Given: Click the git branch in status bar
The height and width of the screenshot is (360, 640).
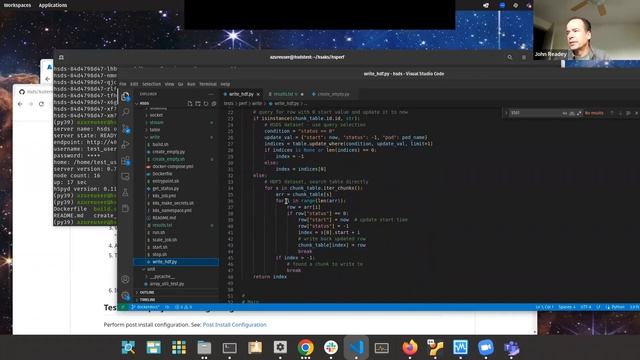Looking at the screenshot, I should (x=145, y=307).
